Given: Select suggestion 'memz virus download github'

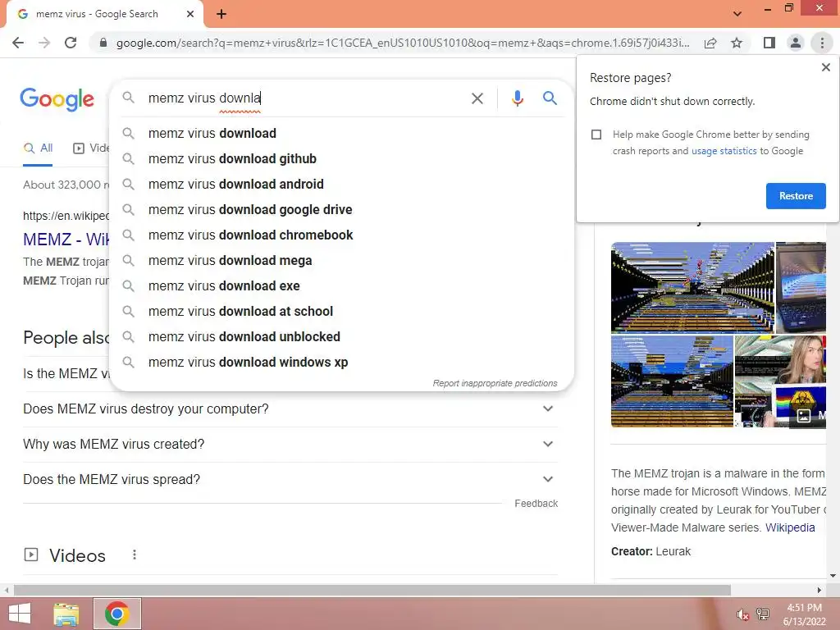Looking at the screenshot, I should 342,158.
